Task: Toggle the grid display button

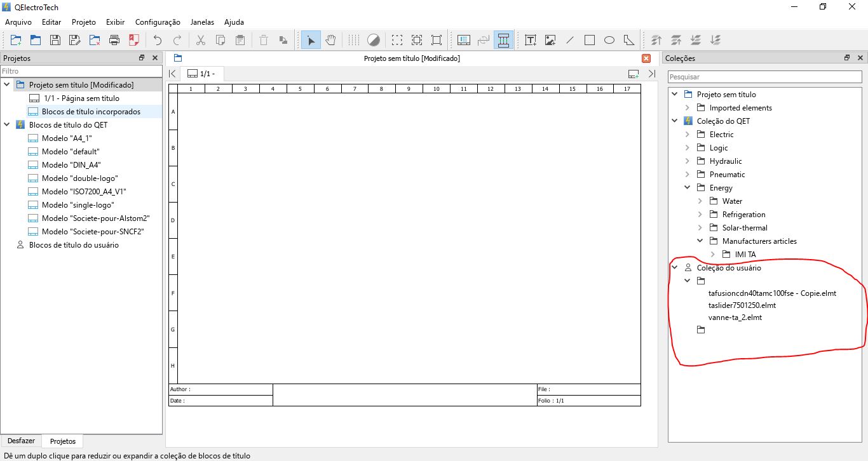Action: click(x=354, y=41)
